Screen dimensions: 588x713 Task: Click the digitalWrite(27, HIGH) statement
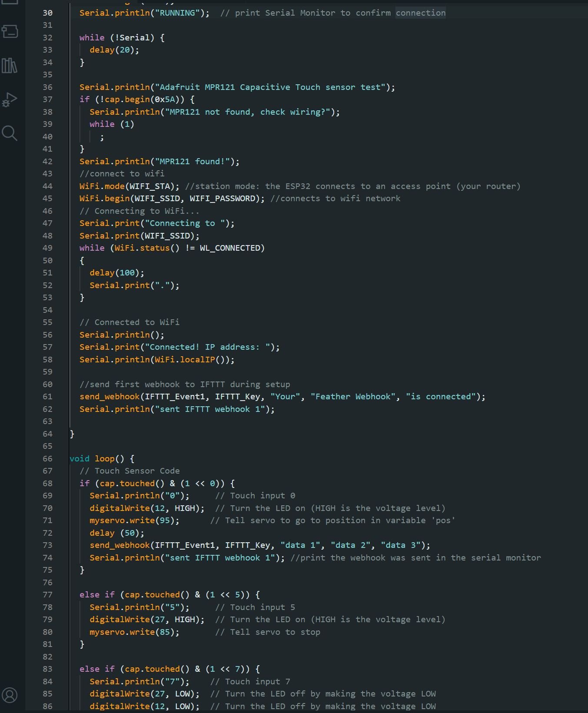pos(147,620)
